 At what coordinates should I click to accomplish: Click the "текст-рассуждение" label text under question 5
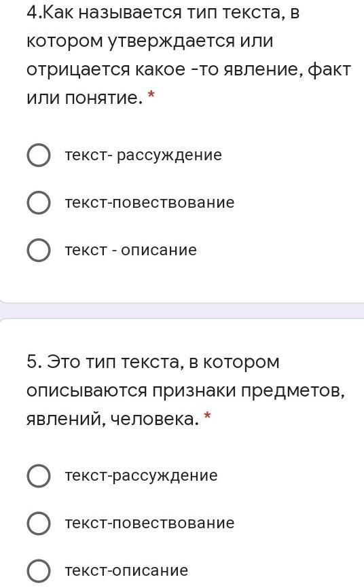(141, 476)
